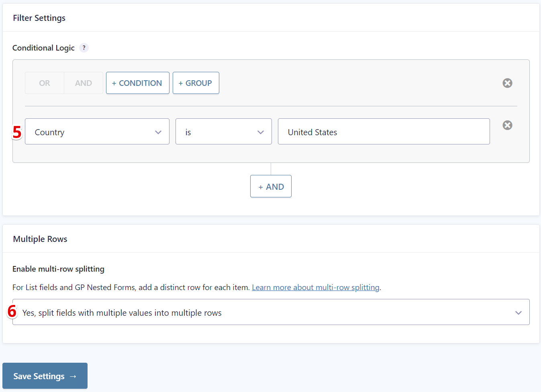Click the Save Settings button
Image resolution: width=541 pixels, height=392 pixels.
pos(45,376)
